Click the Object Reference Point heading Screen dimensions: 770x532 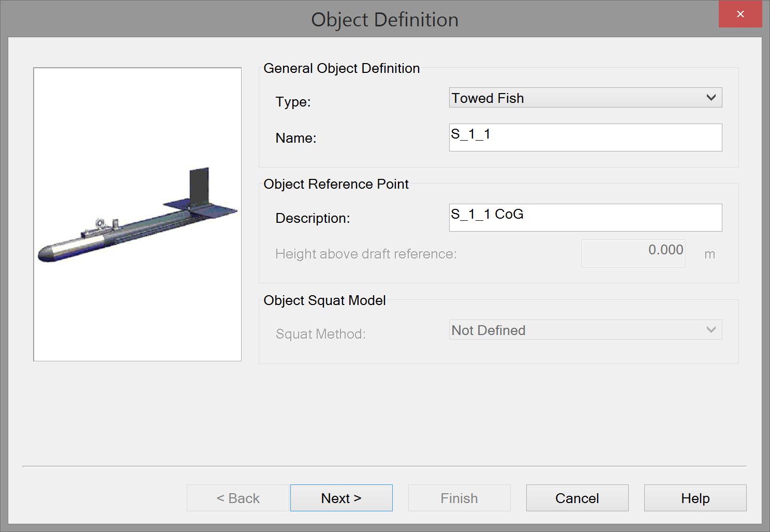point(336,184)
